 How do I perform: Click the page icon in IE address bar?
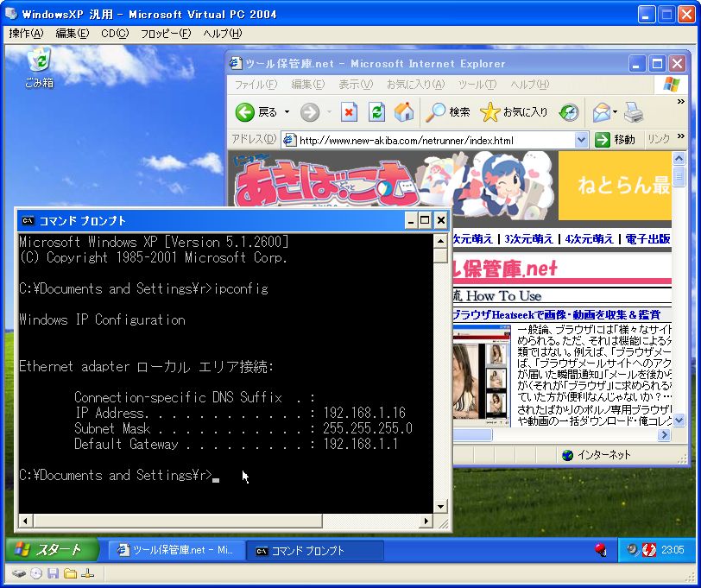click(x=290, y=140)
